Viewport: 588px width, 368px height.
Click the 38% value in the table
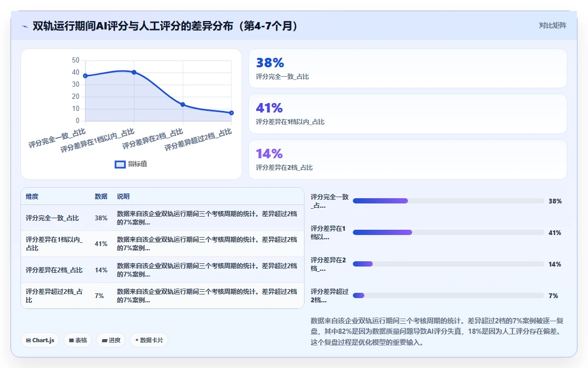coord(101,218)
